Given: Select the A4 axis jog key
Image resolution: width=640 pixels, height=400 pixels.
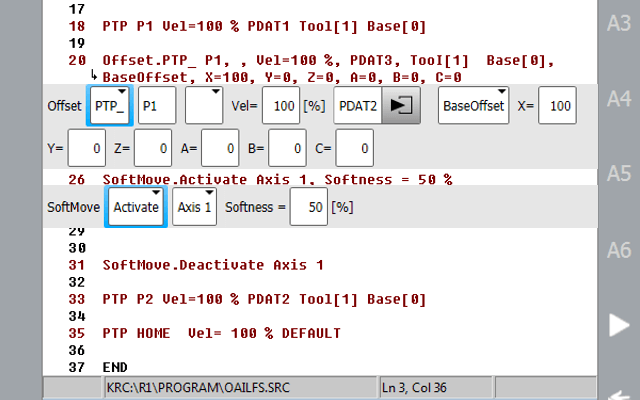Looking at the screenshot, I should pos(619,99).
